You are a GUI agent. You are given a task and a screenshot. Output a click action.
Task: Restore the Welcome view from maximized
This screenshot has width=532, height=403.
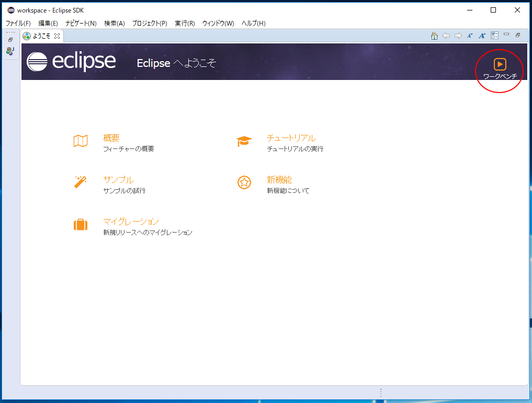(518, 35)
